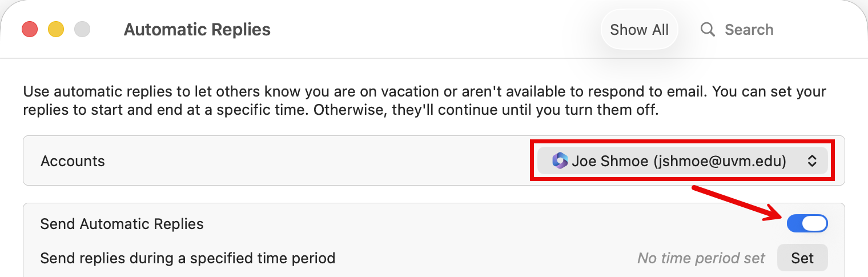Click the Automatic Replies window title

(x=197, y=30)
